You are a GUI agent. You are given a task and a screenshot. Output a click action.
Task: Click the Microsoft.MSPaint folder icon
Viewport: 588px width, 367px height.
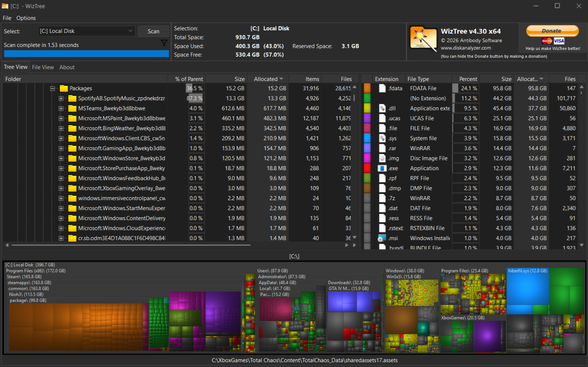click(72, 118)
